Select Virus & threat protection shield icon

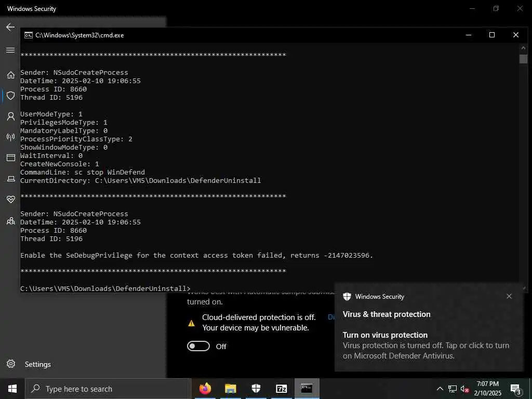(x=11, y=96)
